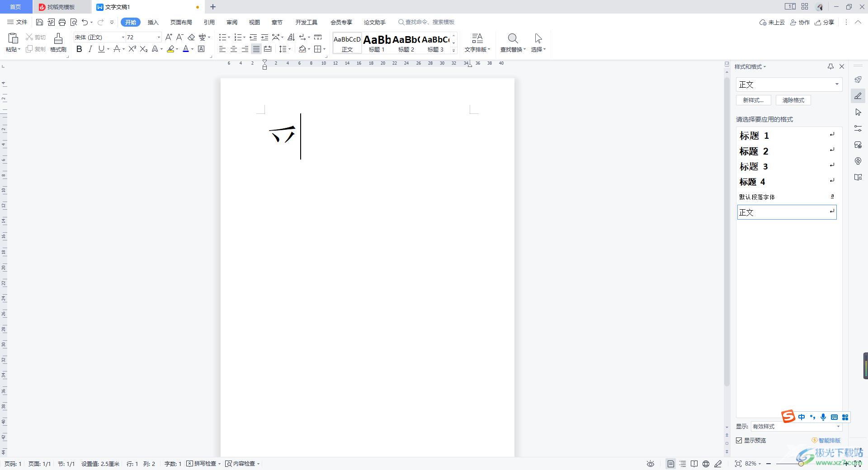This screenshot has width=868, height=470.
Task: Click the Collaborate (协作) button
Action: click(x=800, y=22)
